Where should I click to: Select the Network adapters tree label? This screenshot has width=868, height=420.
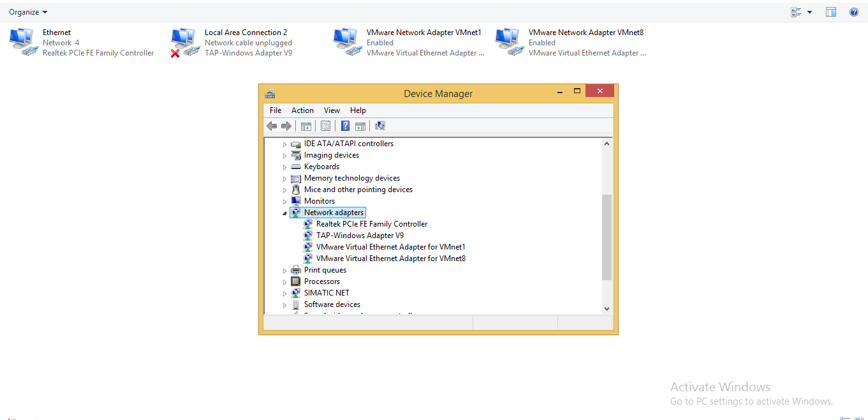coord(334,213)
